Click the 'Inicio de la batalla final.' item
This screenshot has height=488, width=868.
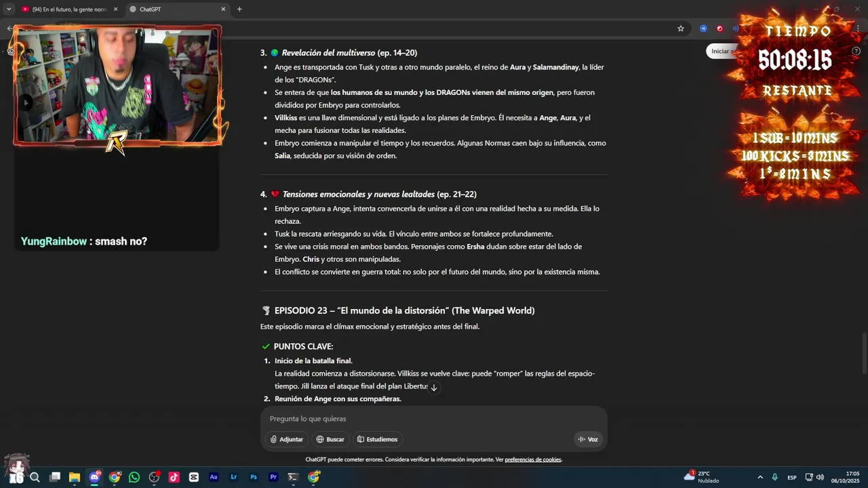pos(313,361)
